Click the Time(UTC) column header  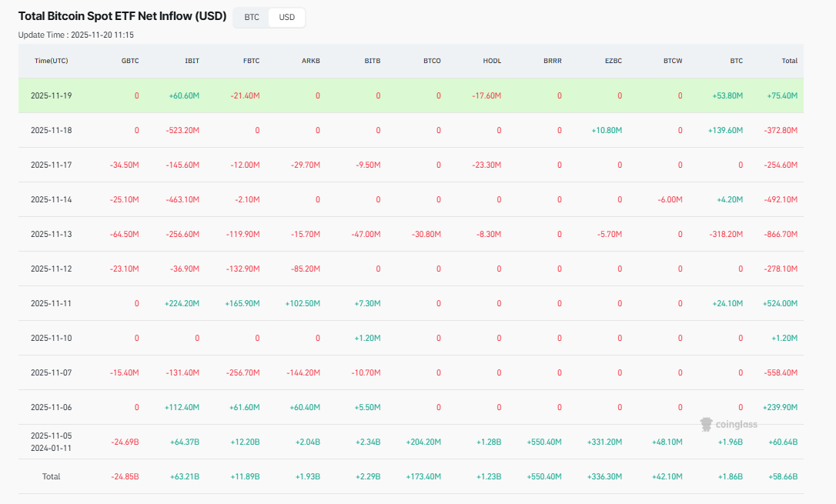(x=51, y=61)
